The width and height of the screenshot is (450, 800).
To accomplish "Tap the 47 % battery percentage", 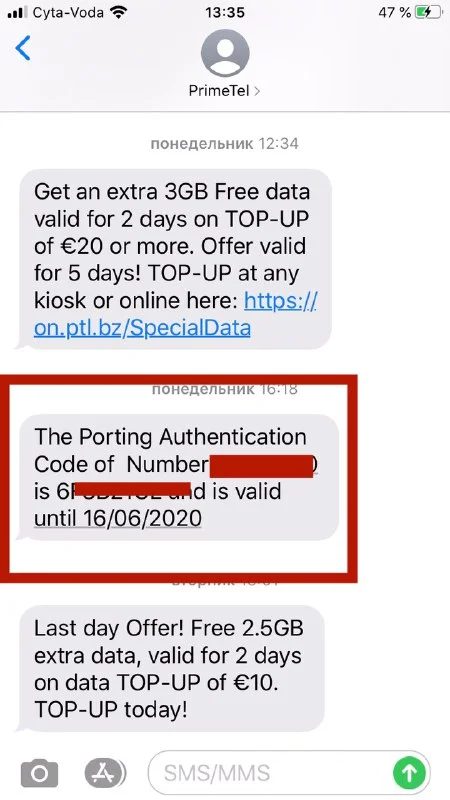I will [x=395, y=13].
